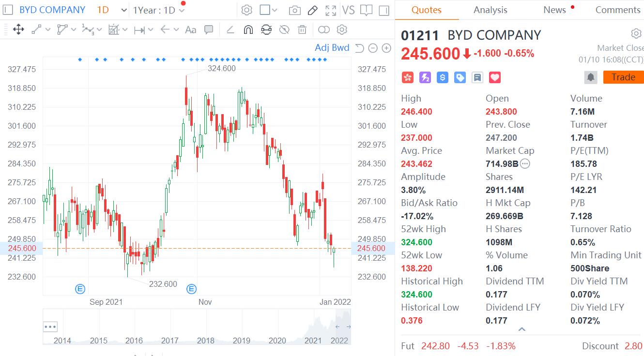Switch to the Comments tab
The width and height of the screenshot is (644, 356).
click(618, 10)
